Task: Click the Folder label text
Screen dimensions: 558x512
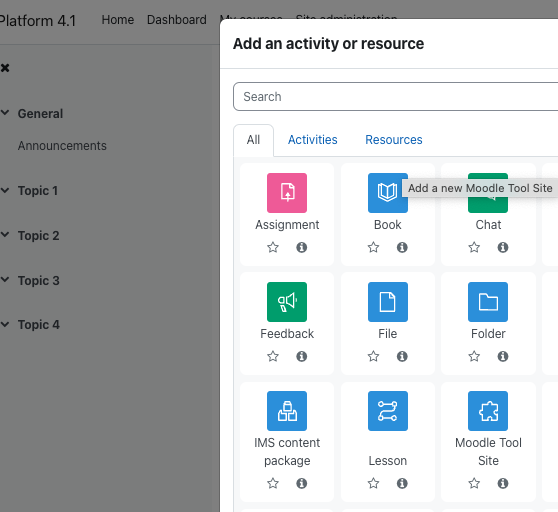Action: pyautogui.click(x=488, y=334)
